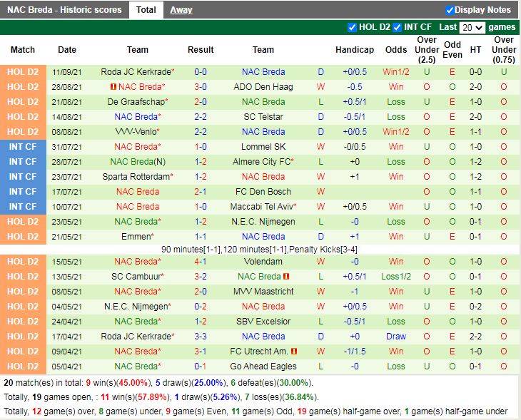Open the VVV-Venlo team link

135,132
